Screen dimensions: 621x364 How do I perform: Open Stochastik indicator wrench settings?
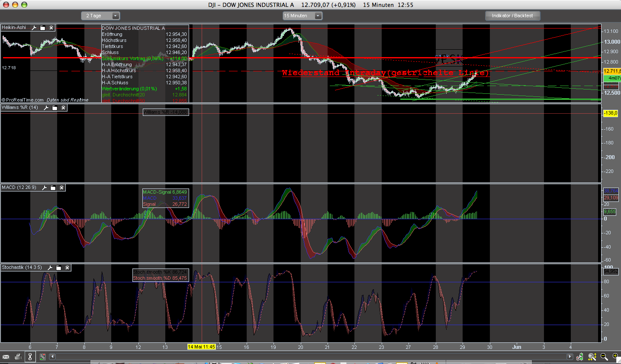click(50, 268)
